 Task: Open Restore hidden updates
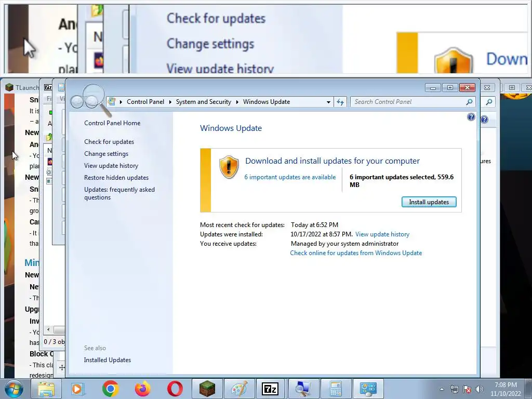pos(116,178)
